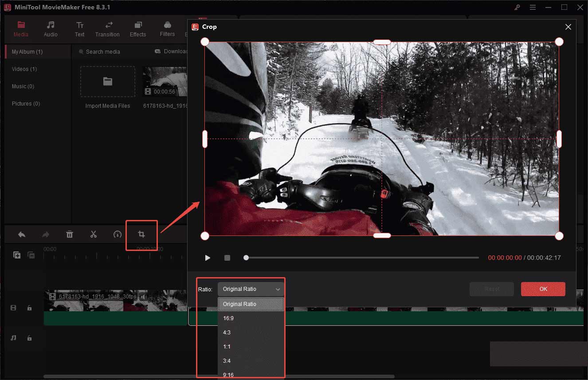This screenshot has width=588, height=380.
Task: Click the Audio library icon
Action: [x=50, y=29]
